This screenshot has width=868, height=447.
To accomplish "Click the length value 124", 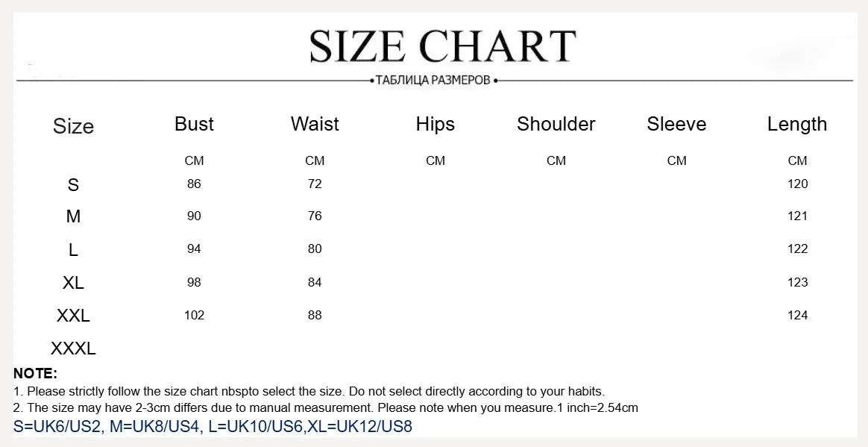I will pyautogui.click(x=797, y=315).
